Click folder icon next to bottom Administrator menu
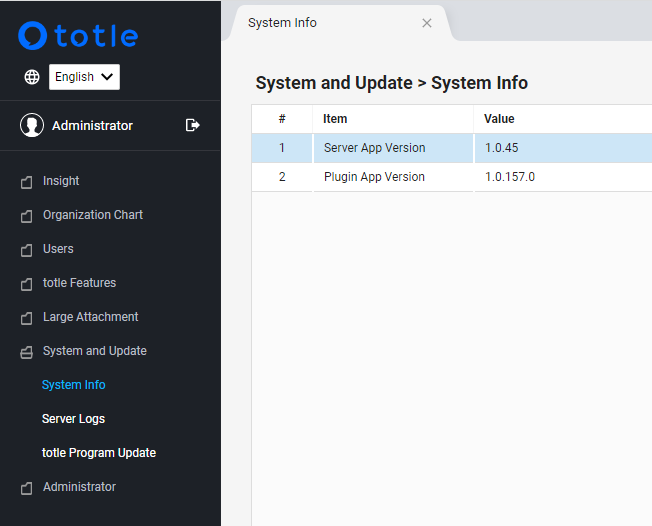Viewport: 652px width, 526px height. click(x=27, y=488)
